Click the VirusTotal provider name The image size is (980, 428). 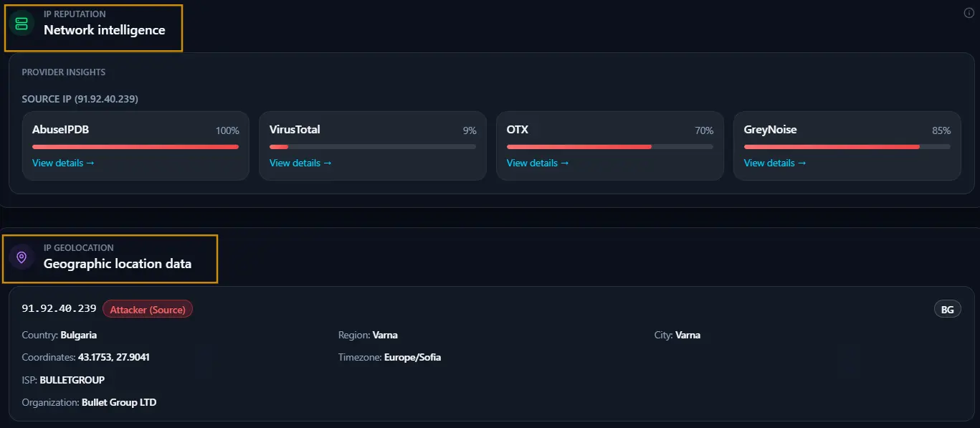(295, 130)
